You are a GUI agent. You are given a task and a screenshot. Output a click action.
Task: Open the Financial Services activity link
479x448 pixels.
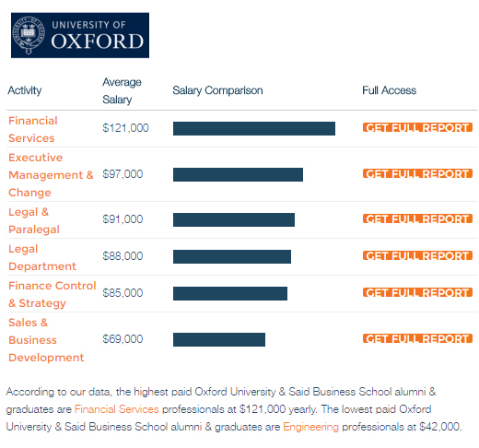pos(33,129)
